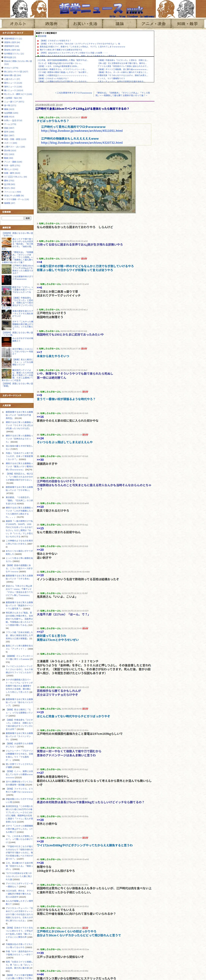Open article title 江戸時代で身長180cmでベンチ120kg
This screenshot has height=980, width=206.
pos(82,109)
